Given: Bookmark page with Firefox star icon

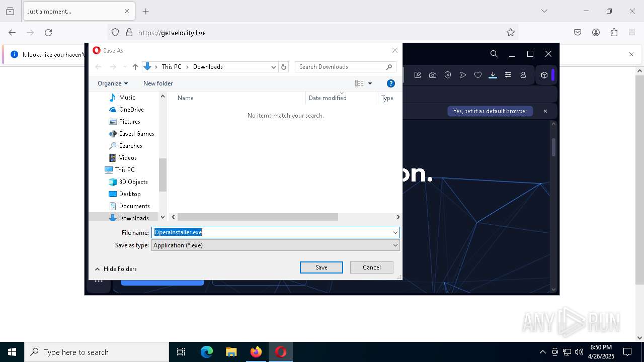Looking at the screenshot, I should [511, 33].
